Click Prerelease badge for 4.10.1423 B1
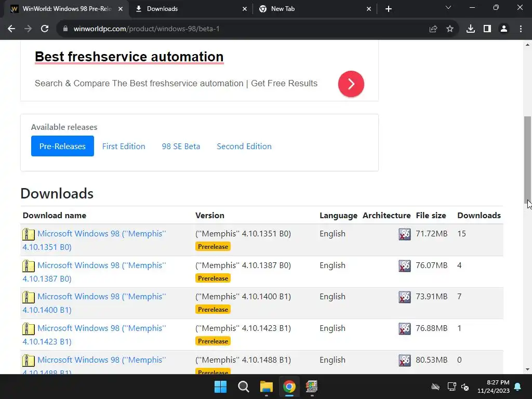The width and height of the screenshot is (532, 399). (x=213, y=341)
